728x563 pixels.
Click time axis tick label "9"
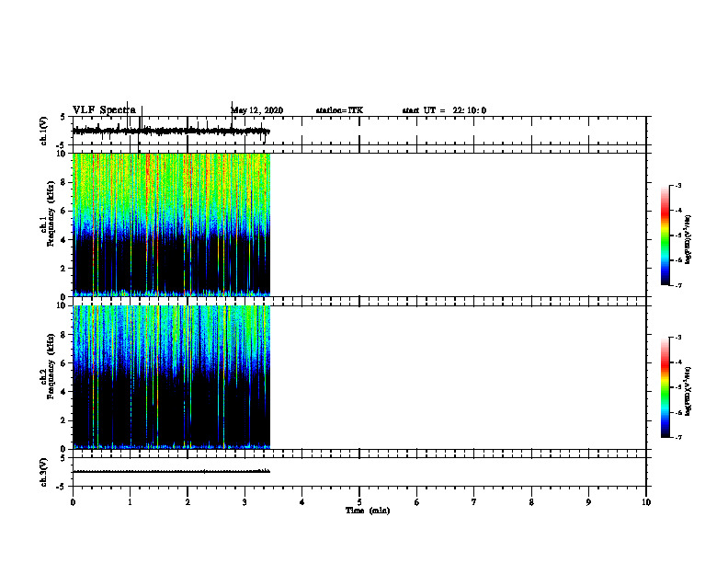(588, 502)
